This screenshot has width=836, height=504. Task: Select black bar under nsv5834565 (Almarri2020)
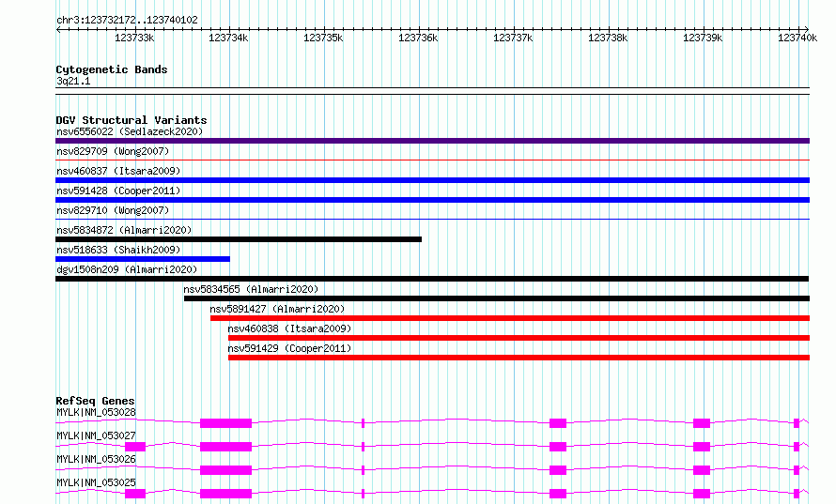[497, 298]
